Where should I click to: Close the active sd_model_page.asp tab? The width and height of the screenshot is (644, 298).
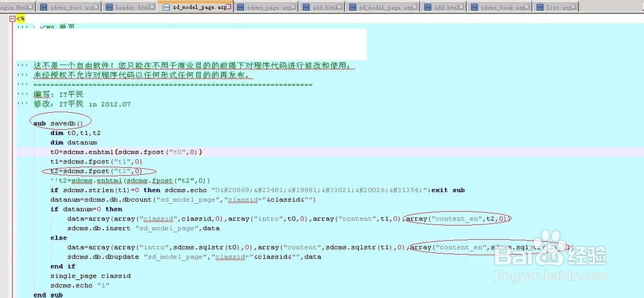click(229, 7)
